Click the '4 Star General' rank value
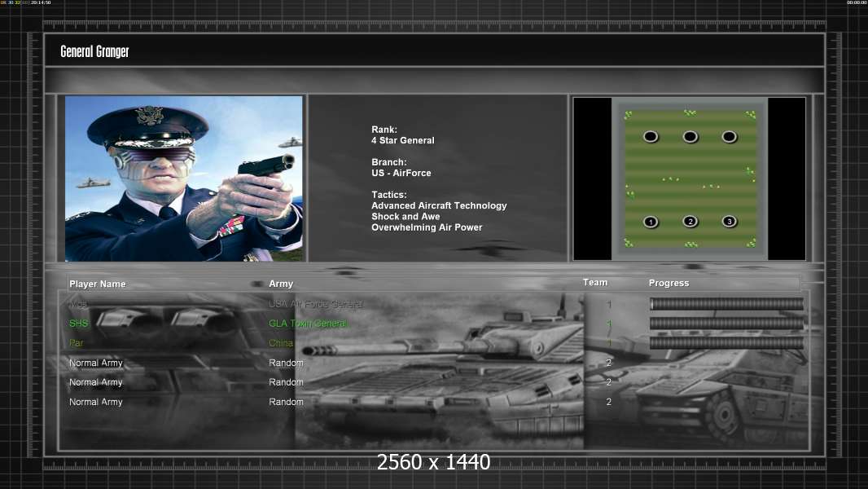Image resolution: width=868 pixels, height=489 pixels. tap(403, 141)
